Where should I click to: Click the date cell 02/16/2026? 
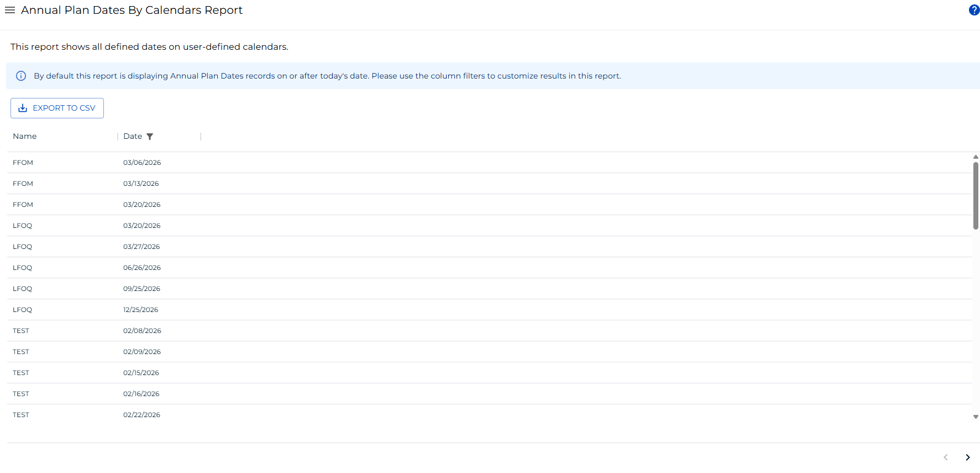point(142,394)
